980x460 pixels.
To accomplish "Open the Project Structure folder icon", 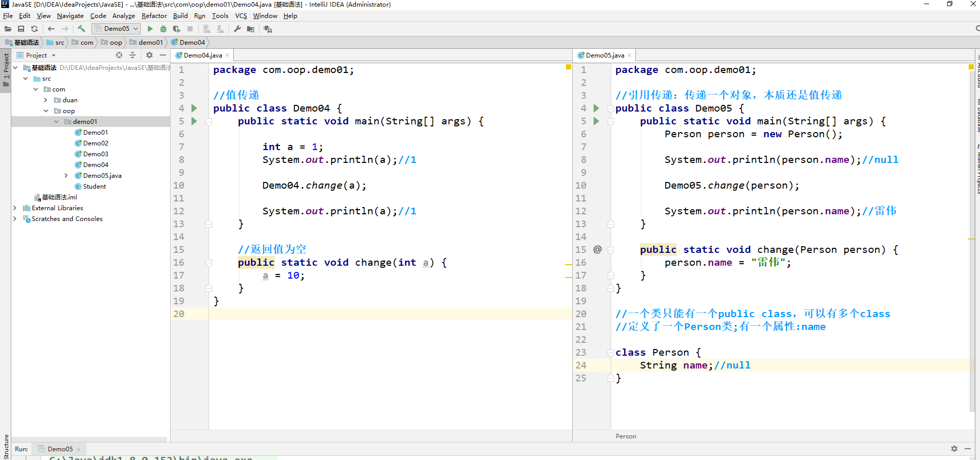I will [x=251, y=29].
